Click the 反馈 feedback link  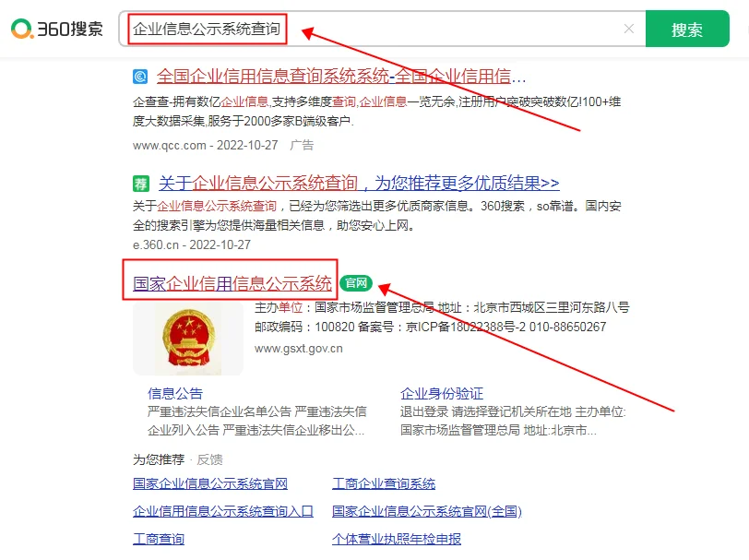209,459
